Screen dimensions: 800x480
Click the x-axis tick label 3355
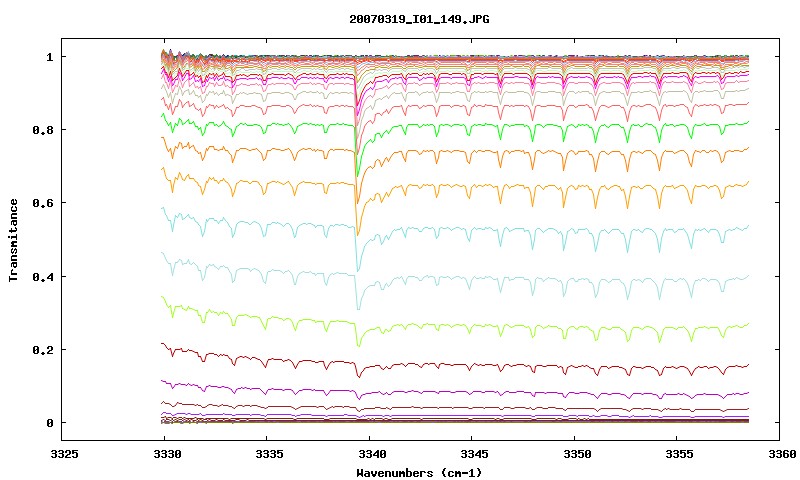pos(680,454)
